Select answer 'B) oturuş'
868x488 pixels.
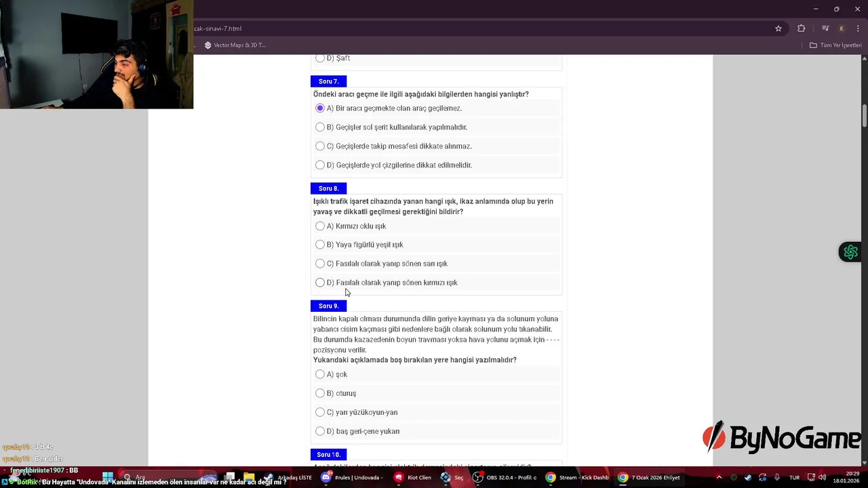320,393
